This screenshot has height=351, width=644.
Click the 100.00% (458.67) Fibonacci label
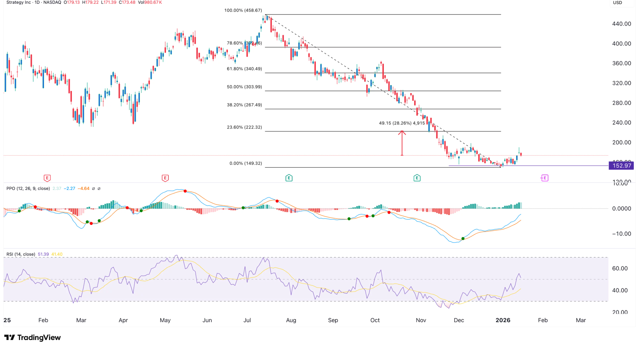[x=243, y=11]
